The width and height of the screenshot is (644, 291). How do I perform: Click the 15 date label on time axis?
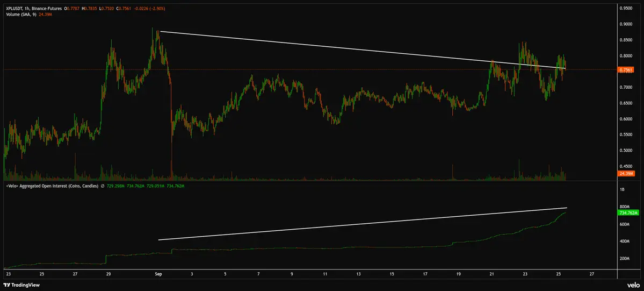(392, 273)
